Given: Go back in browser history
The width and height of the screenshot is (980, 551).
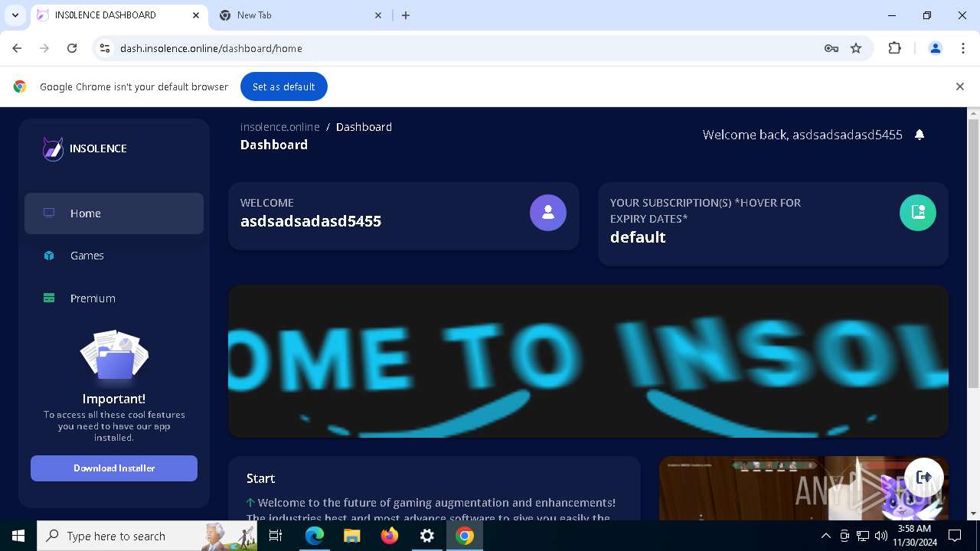Looking at the screenshot, I should click(x=17, y=48).
